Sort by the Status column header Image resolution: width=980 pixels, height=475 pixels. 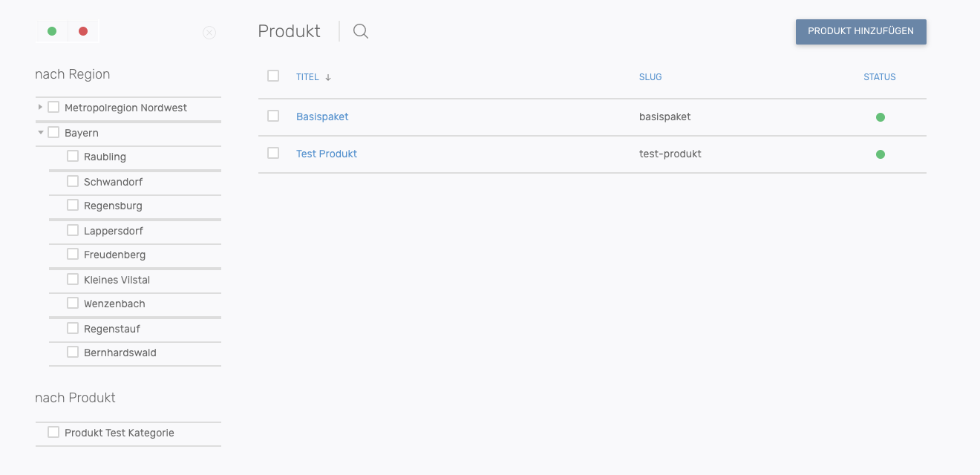pyautogui.click(x=880, y=77)
